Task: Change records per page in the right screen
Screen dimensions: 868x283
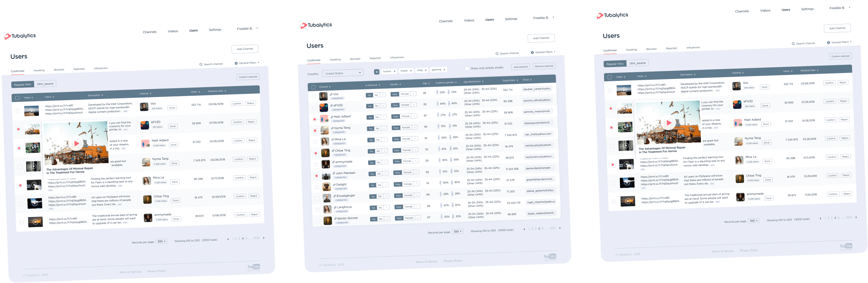Action: tap(754, 221)
